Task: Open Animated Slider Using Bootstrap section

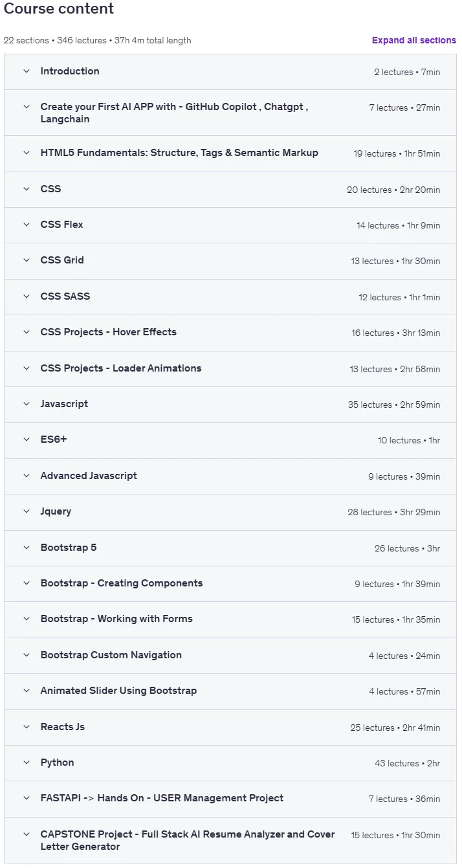Action: tap(230, 691)
